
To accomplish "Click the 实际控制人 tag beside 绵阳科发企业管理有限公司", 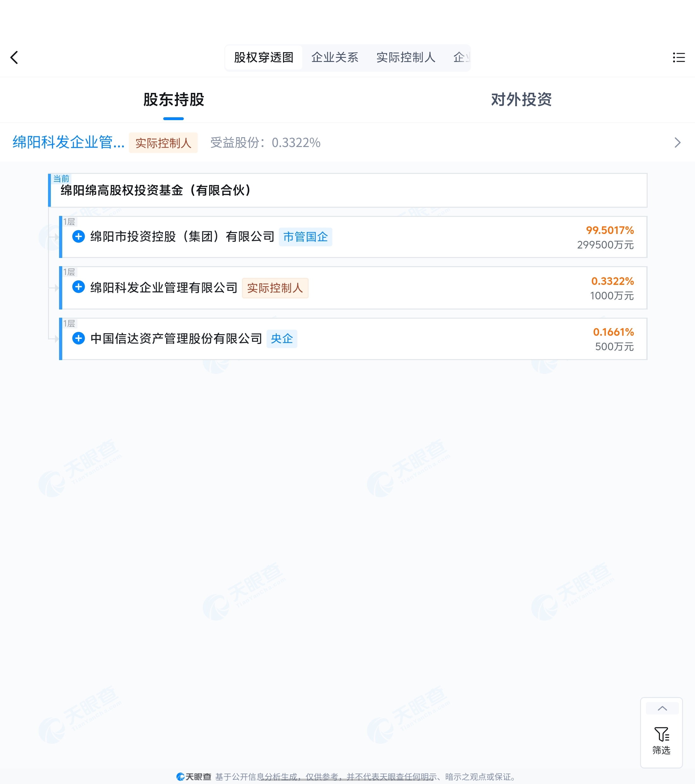I will (x=275, y=288).
